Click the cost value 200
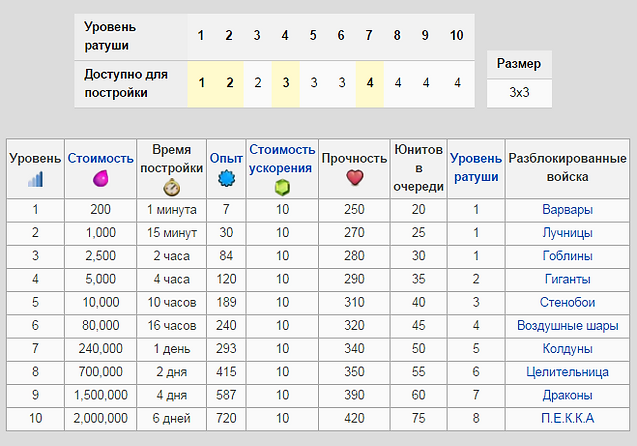This screenshot has width=637, height=446. 100,210
